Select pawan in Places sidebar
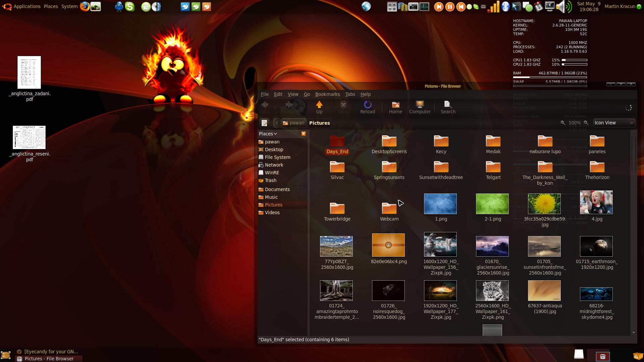The height and width of the screenshot is (362, 644). (x=282, y=142)
